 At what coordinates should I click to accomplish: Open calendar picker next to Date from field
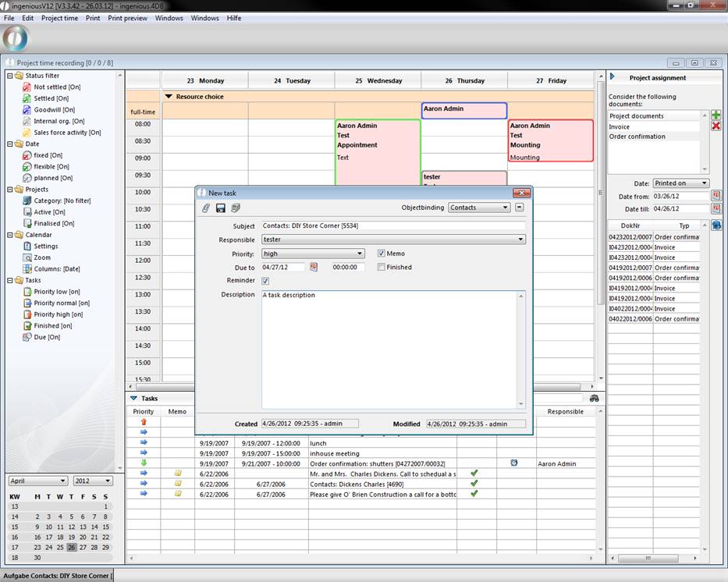point(716,196)
